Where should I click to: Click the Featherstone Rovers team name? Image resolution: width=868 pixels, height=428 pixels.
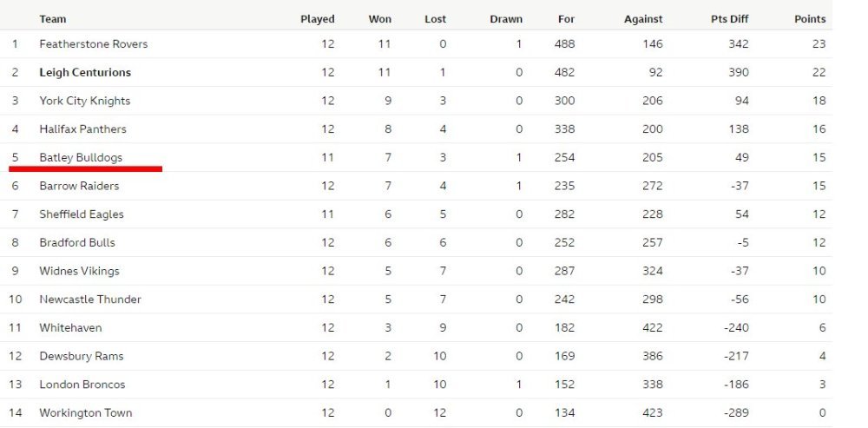[94, 43]
